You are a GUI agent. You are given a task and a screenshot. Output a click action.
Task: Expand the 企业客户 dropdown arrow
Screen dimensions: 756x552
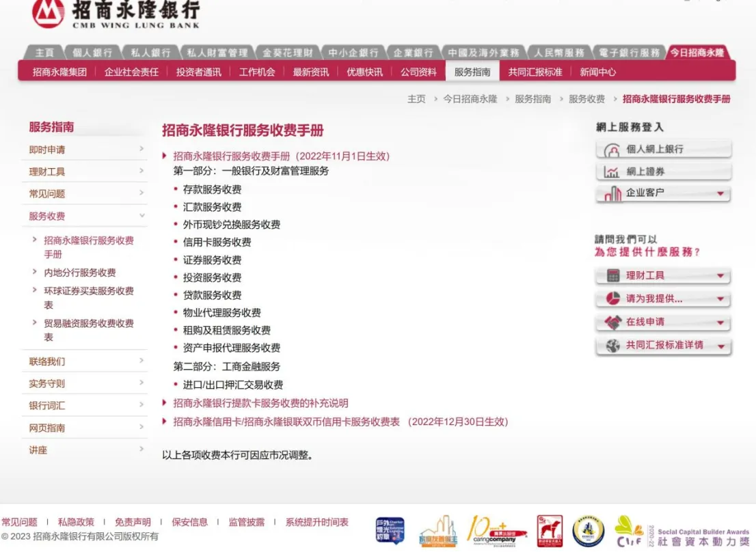coord(720,193)
